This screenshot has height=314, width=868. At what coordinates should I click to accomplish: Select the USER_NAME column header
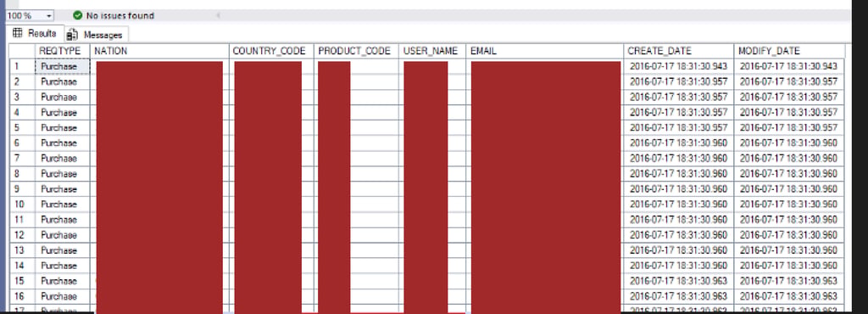click(x=431, y=51)
